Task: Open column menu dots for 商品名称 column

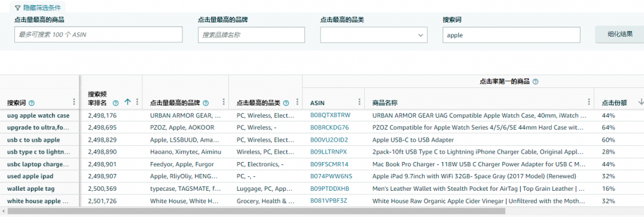Action: tap(589, 102)
